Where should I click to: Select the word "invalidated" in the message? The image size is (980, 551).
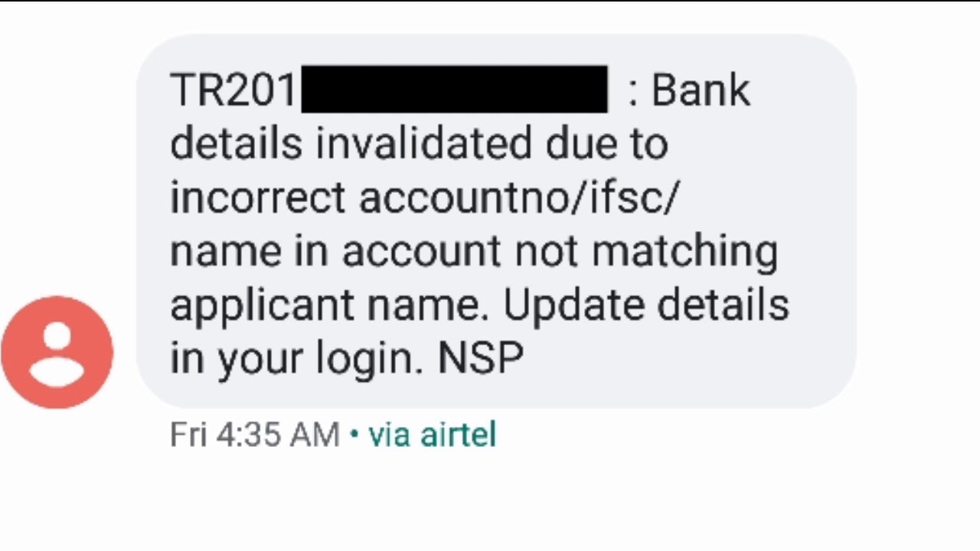point(424,144)
